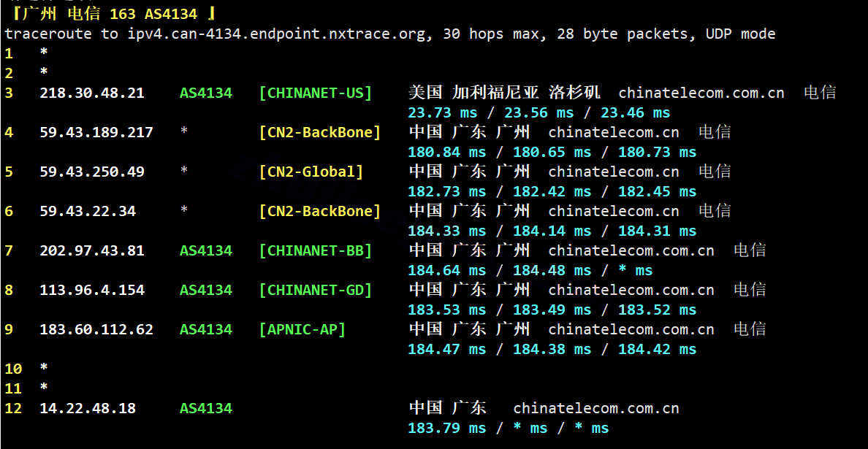868x449 pixels.
Task: Click the [CN2-BackBone] label on hop 4
Action: click(x=320, y=133)
